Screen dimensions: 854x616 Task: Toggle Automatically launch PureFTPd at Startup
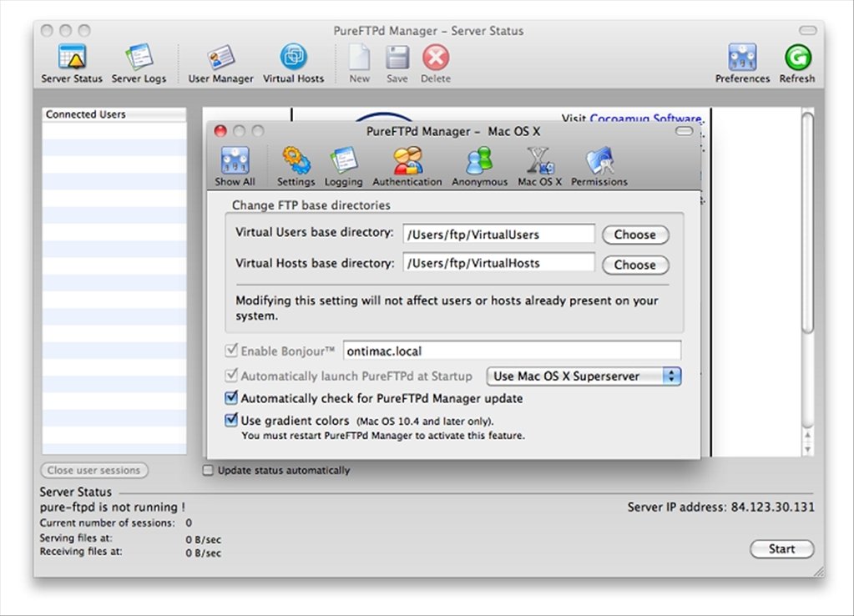point(231,376)
